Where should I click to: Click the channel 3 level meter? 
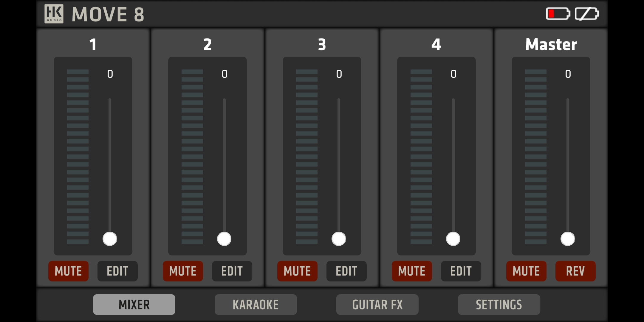point(307,157)
